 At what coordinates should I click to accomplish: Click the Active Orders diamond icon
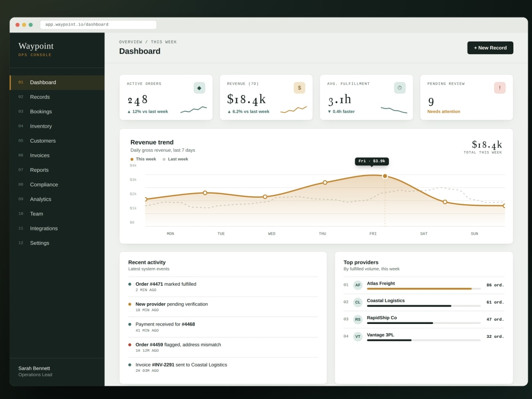pos(199,88)
